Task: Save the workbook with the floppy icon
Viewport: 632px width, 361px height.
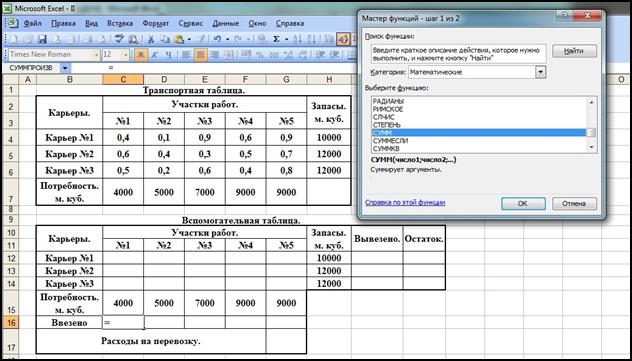Action: 42,39
